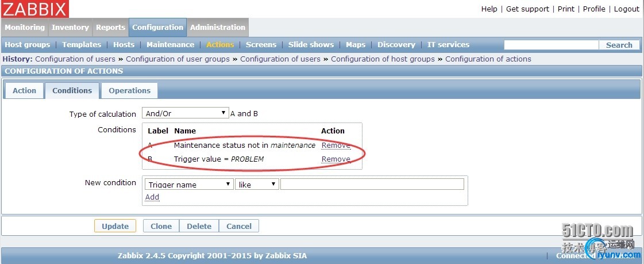Click the Clone button
Screen dimensions: 644x264
coord(161,226)
